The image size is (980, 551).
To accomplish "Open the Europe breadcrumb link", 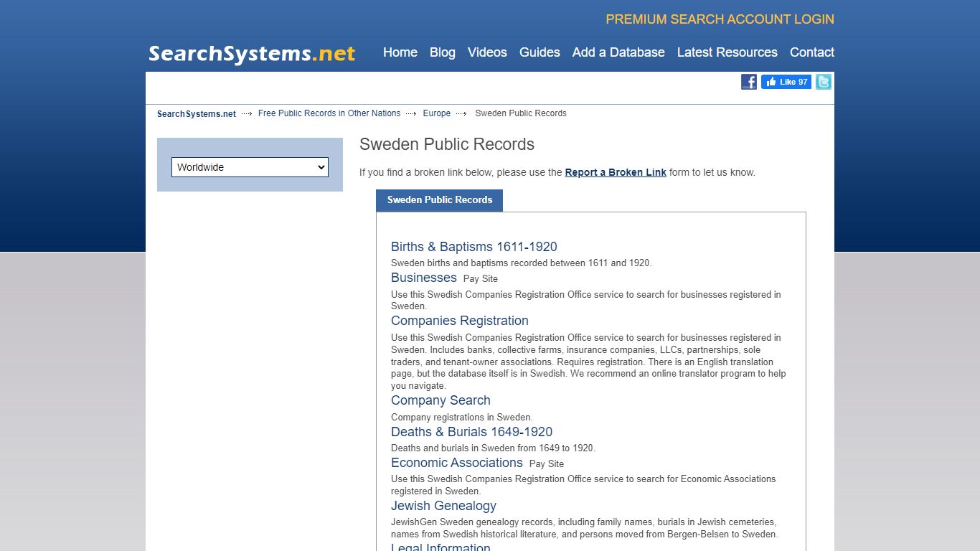I will 437,113.
